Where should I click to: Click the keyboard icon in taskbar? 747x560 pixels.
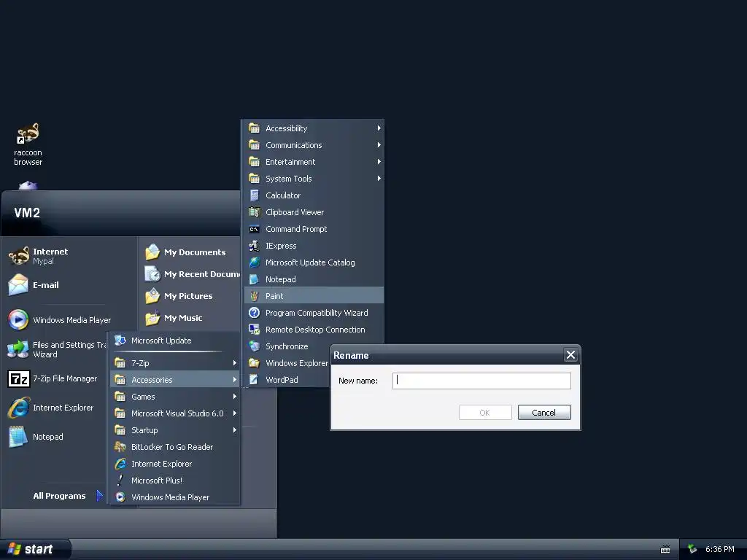pos(665,550)
